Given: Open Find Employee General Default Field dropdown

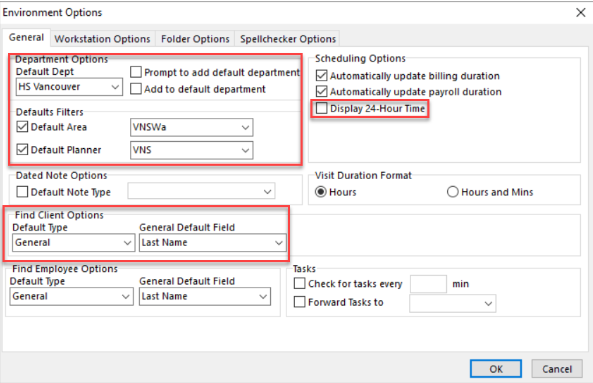Looking at the screenshot, I should click(205, 296).
